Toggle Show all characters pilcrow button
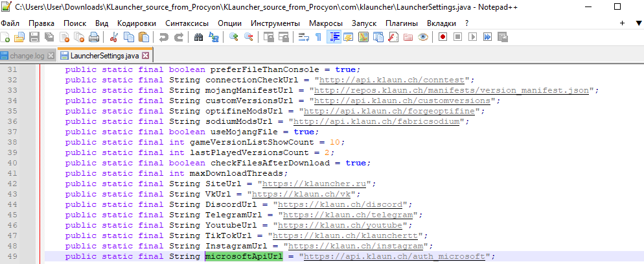Viewport: 644px width, 264px height. [x=317, y=38]
